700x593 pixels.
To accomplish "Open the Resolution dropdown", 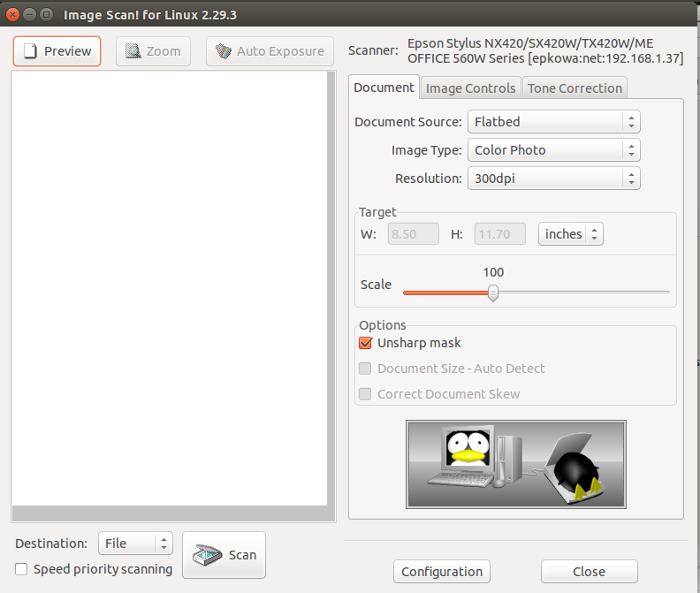I will [553, 179].
